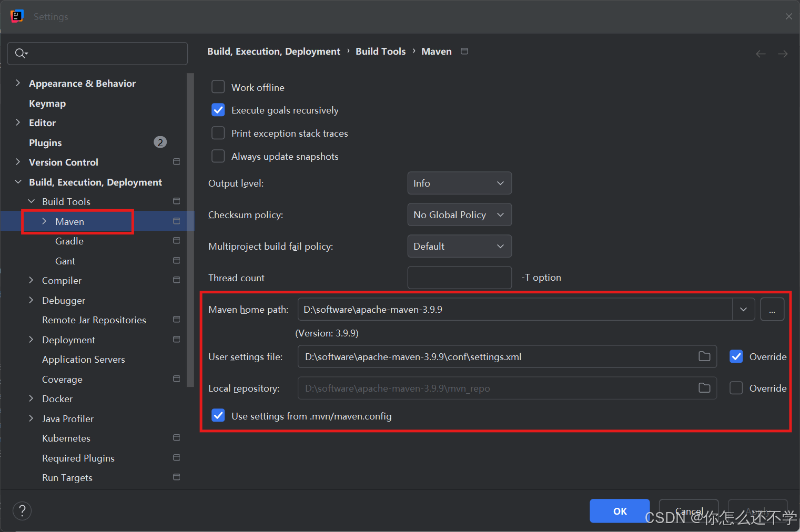This screenshot has width=800, height=532.
Task: Collapse the Build, Execution, Deployment node
Action: pos(18,182)
